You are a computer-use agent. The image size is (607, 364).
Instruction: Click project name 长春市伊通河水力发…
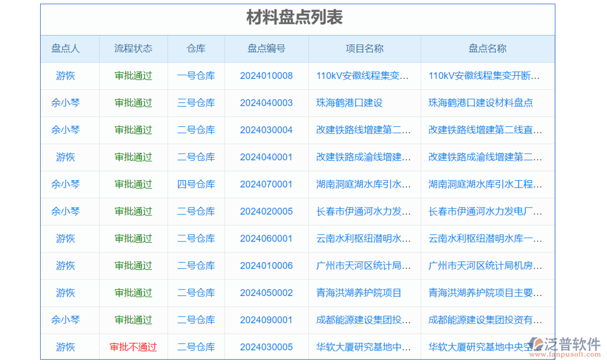point(364,211)
